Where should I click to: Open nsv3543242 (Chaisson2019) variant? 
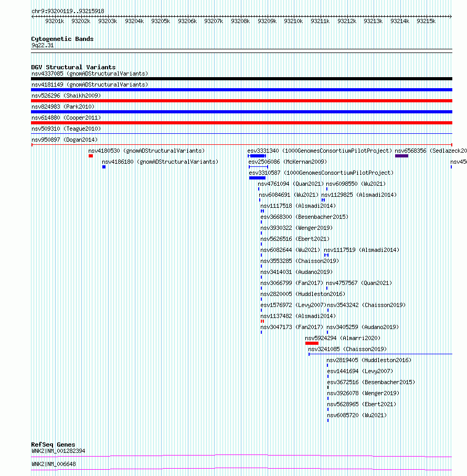366,305
